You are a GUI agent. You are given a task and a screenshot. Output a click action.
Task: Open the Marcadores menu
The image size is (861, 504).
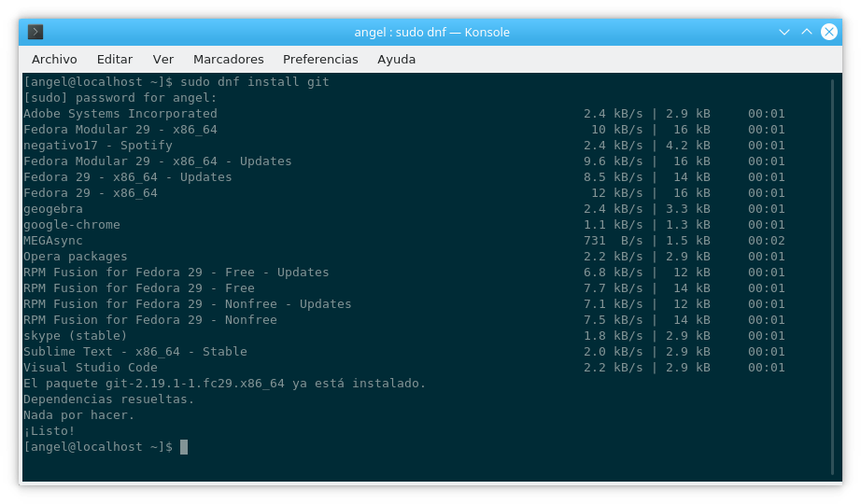click(x=229, y=60)
